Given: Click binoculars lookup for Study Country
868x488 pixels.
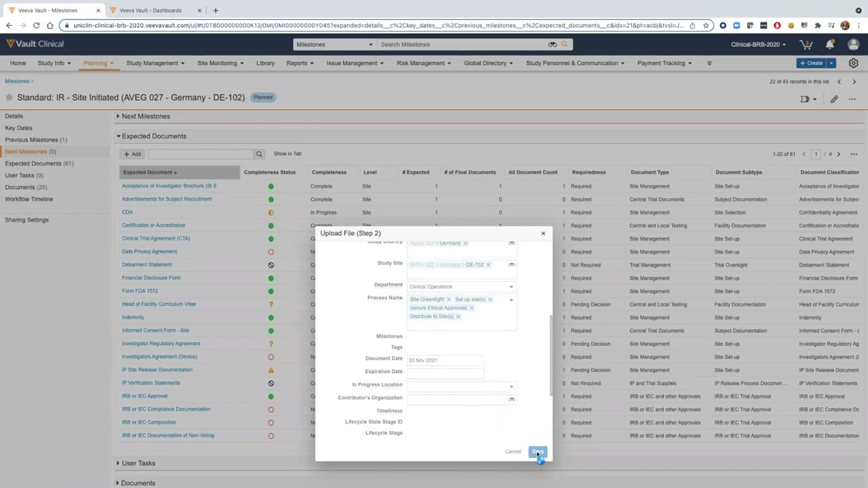Looking at the screenshot, I should [512, 243].
